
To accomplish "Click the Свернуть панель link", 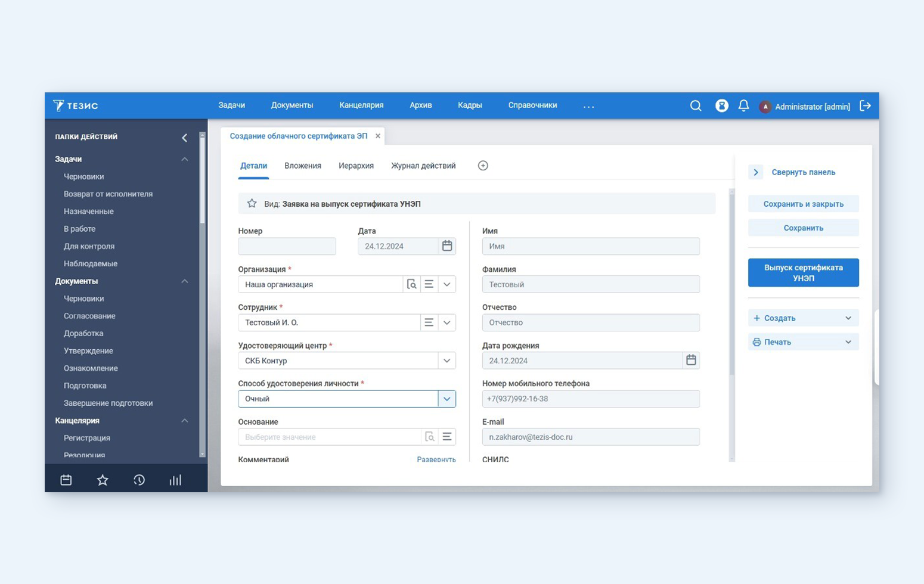I will click(803, 172).
